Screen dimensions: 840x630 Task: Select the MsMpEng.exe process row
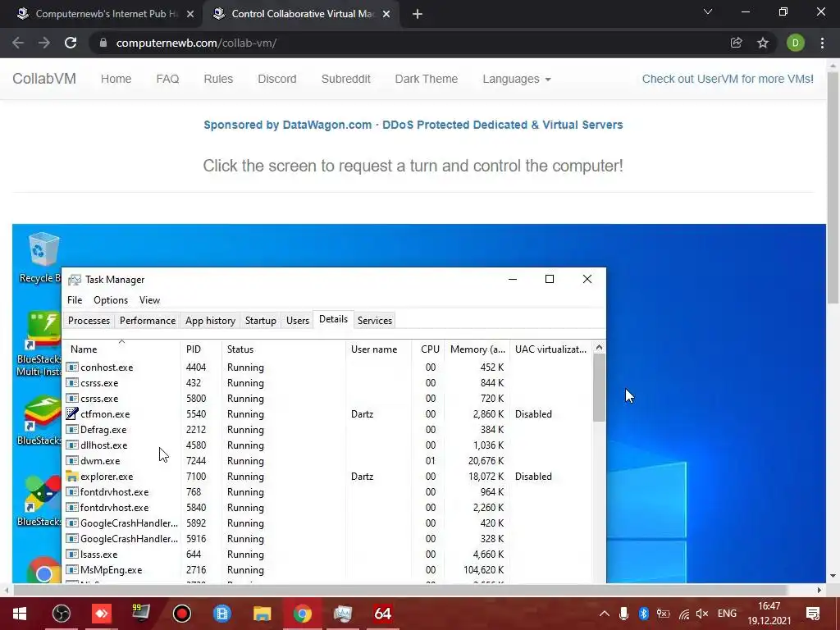(327, 570)
